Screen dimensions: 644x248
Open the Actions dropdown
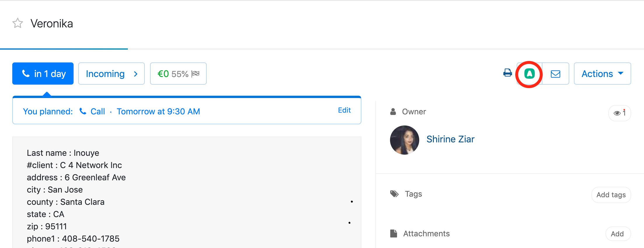click(602, 74)
